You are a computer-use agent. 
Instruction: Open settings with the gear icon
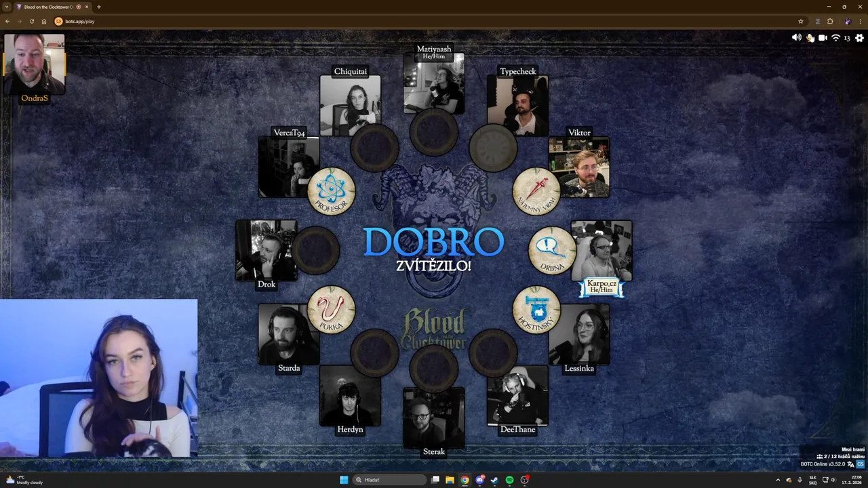click(859, 38)
